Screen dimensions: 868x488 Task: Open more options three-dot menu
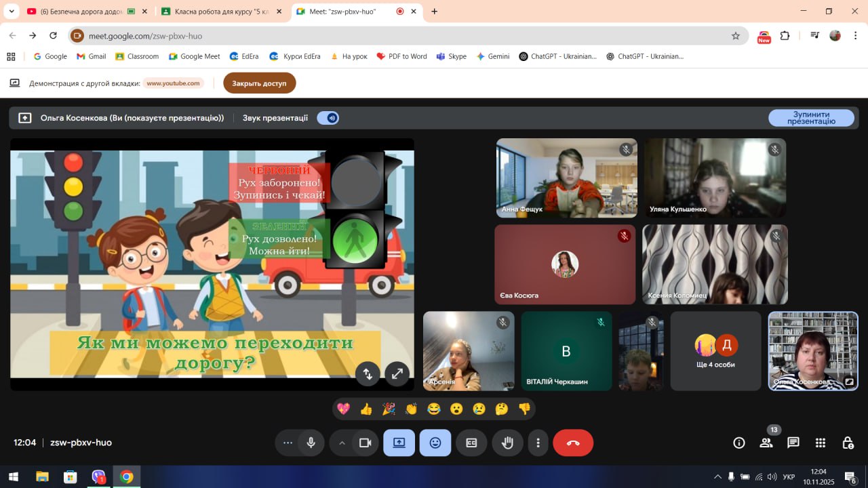pos(538,443)
